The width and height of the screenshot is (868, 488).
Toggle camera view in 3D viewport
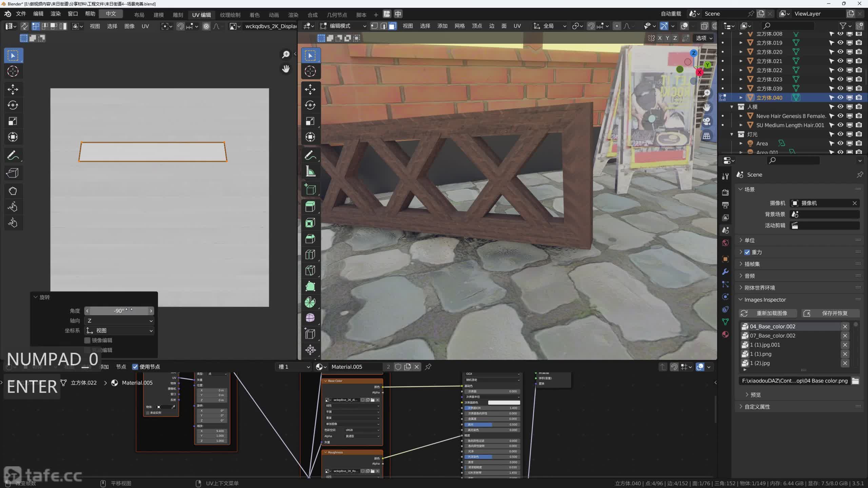[x=707, y=121]
